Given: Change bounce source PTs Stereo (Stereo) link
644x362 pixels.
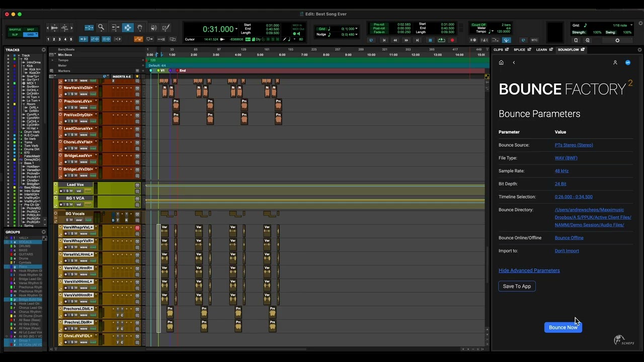Looking at the screenshot, I should coord(574,145).
